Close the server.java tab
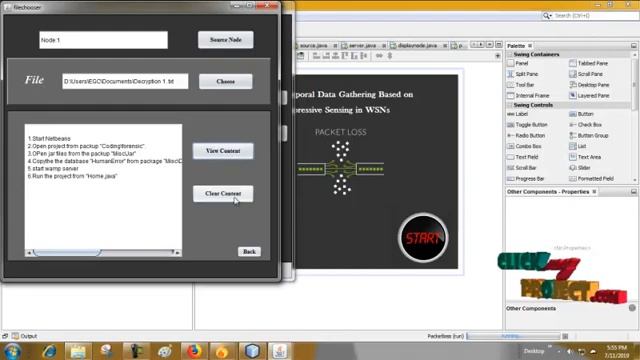Screen dimensions: 640x360 coord(384,46)
